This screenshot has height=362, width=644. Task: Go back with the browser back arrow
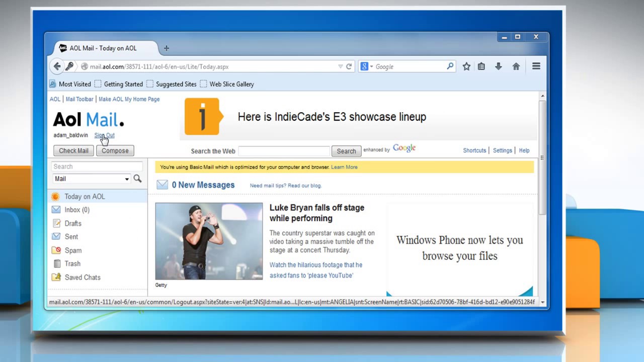[57, 66]
